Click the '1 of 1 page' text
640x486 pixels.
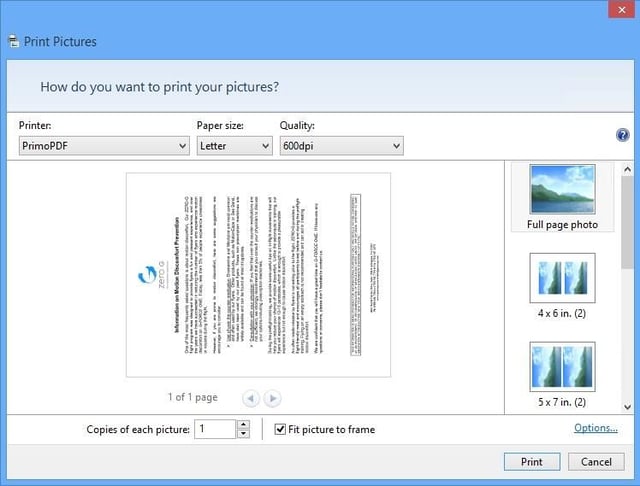tap(193, 397)
